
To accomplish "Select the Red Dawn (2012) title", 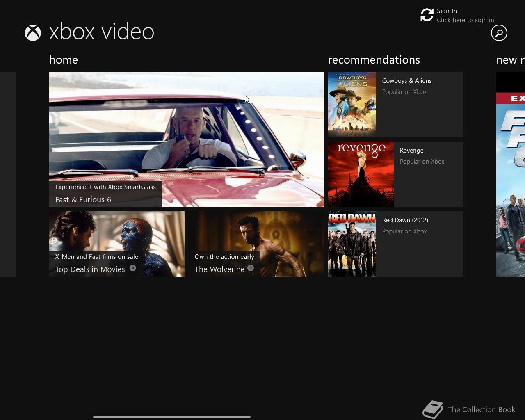I will [405, 220].
